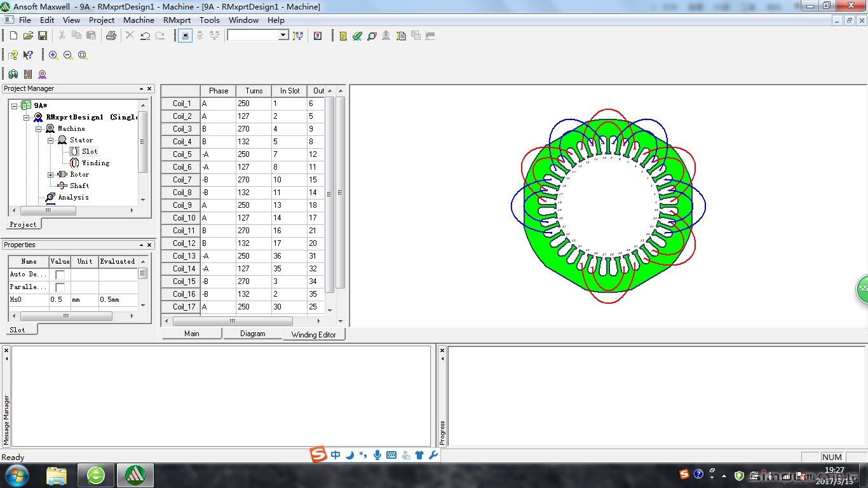Print using the printer toolbar icon
Image resolution: width=868 pixels, height=488 pixels.
[111, 36]
